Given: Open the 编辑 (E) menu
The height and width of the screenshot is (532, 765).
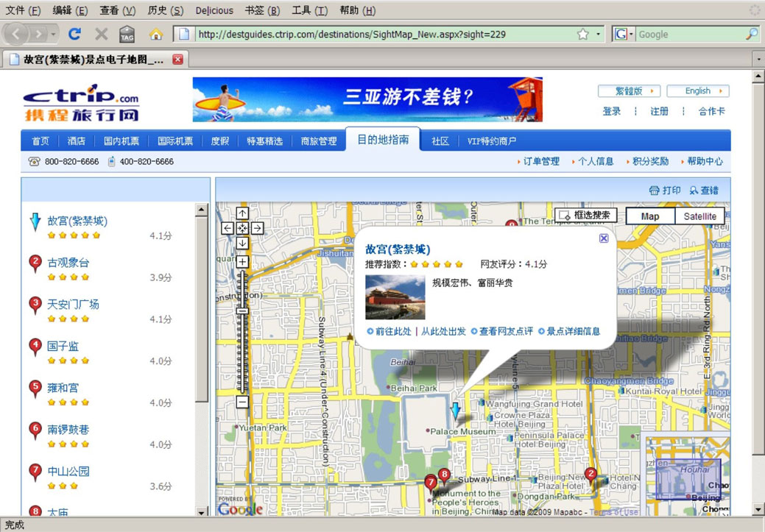Looking at the screenshot, I should [x=70, y=10].
